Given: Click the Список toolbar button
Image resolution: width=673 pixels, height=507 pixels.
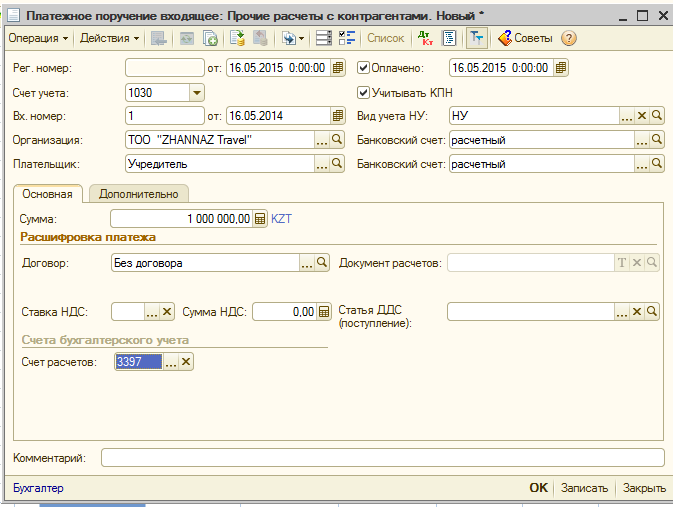Looking at the screenshot, I should (x=385, y=38).
